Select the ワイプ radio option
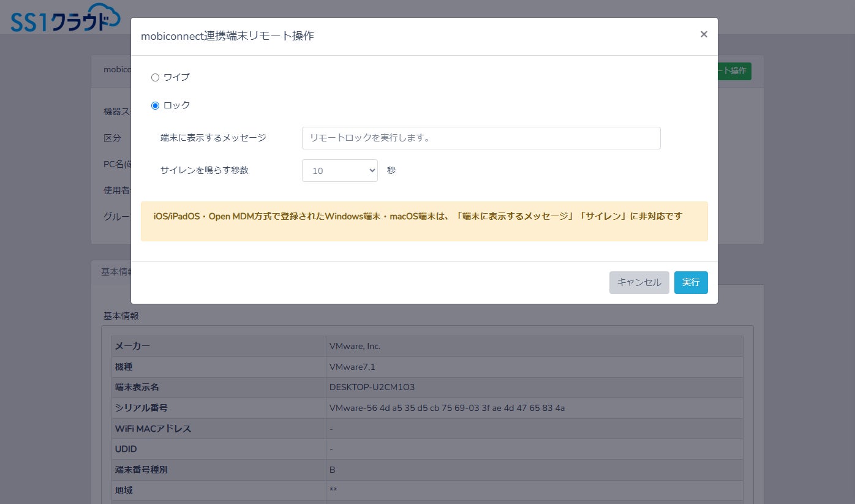This screenshot has width=855, height=504. tap(155, 78)
